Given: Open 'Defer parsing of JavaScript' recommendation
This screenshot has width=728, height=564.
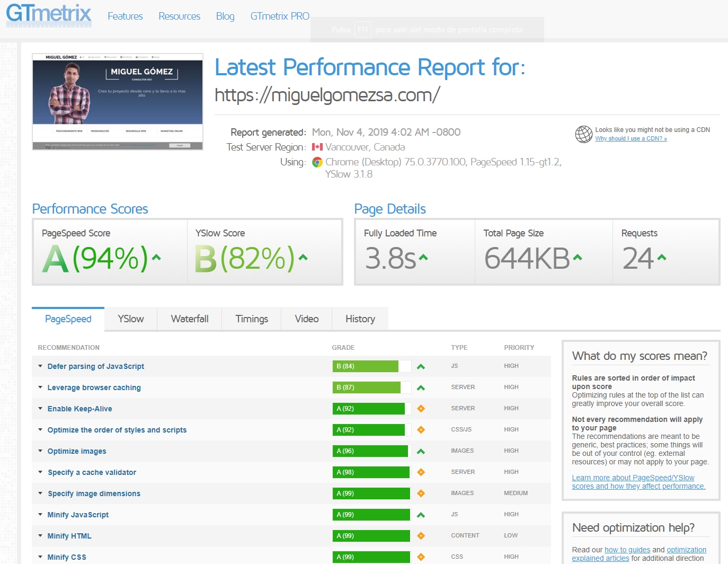Looking at the screenshot, I should 96,366.
